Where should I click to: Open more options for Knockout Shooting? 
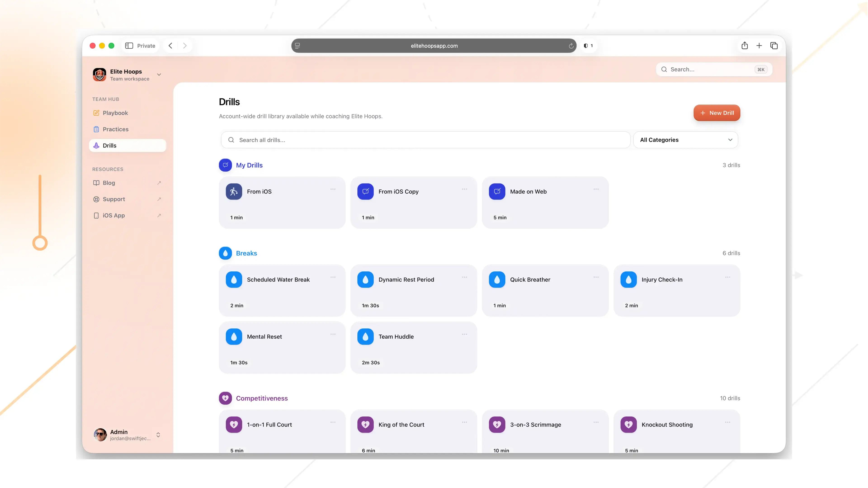click(728, 422)
